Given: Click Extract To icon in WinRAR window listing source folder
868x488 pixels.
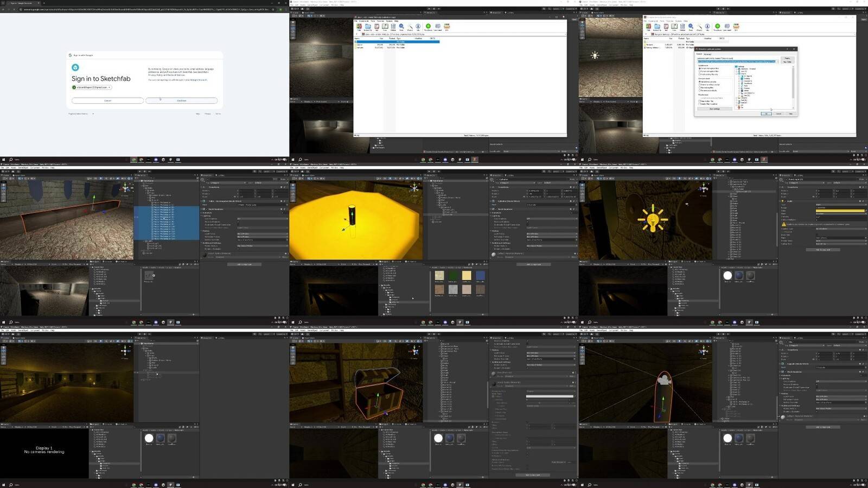Looking at the screenshot, I should (368, 27).
